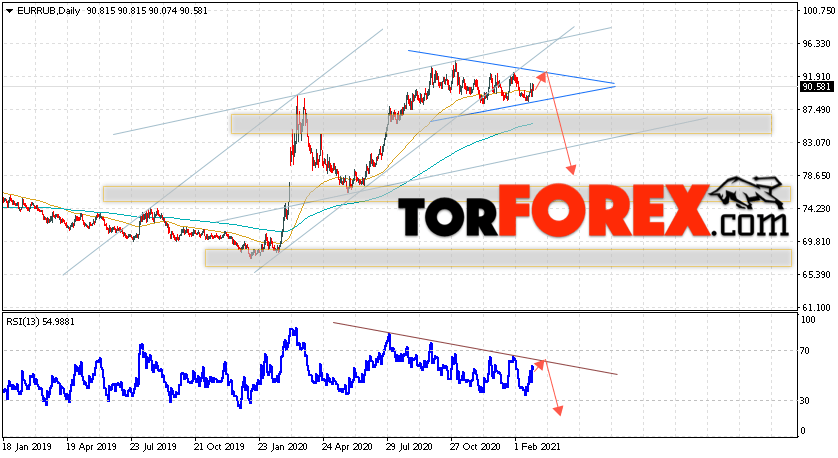This screenshot has height=458, width=838.
Task: Open the chart menu triangle beside EURRUB
Action: (10, 11)
